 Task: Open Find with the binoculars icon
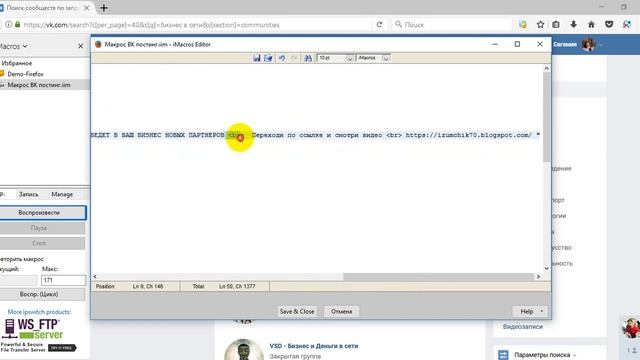pos(308,58)
